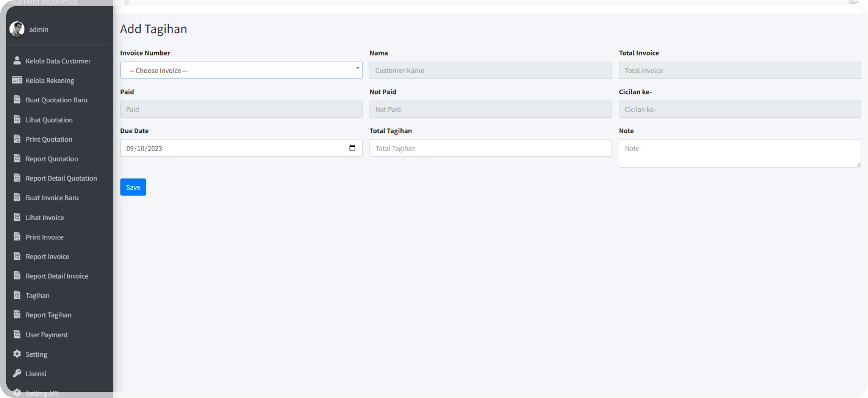Click the Kelola Rekening card icon
This screenshot has height=398, width=868.
point(17,80)
